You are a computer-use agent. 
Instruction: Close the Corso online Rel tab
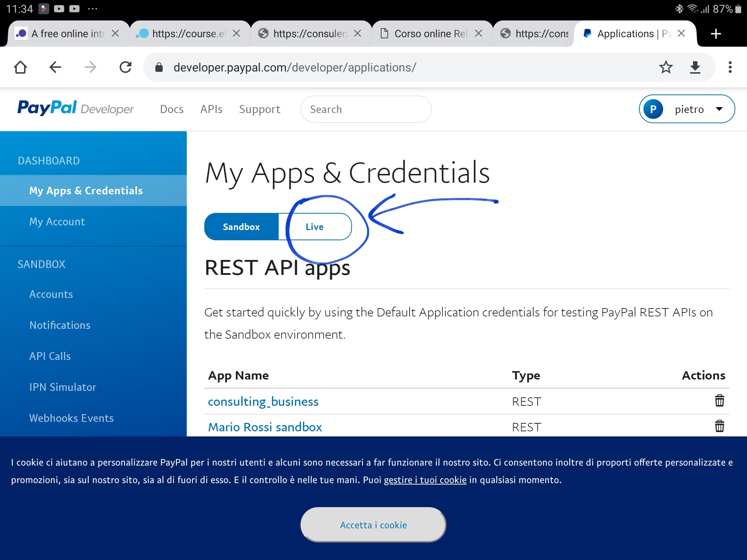coord(479,34)
